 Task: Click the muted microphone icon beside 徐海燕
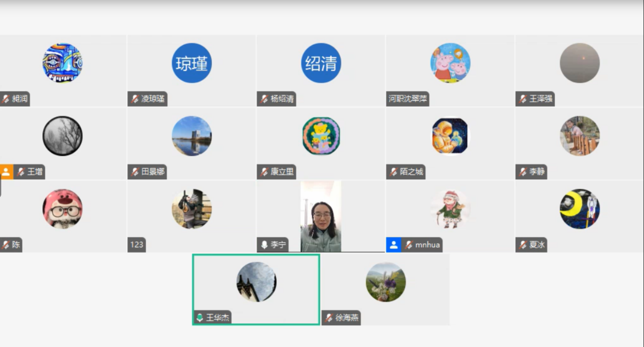click(329, 318)
